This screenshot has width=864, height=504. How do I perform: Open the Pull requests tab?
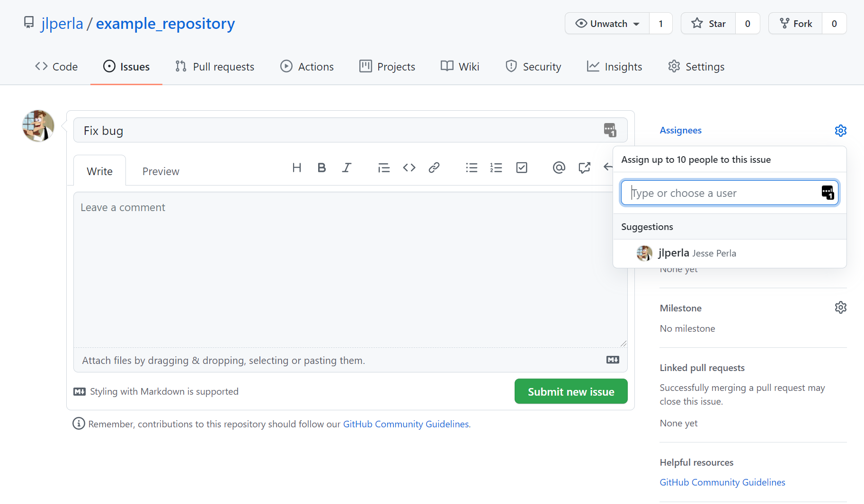214,67
